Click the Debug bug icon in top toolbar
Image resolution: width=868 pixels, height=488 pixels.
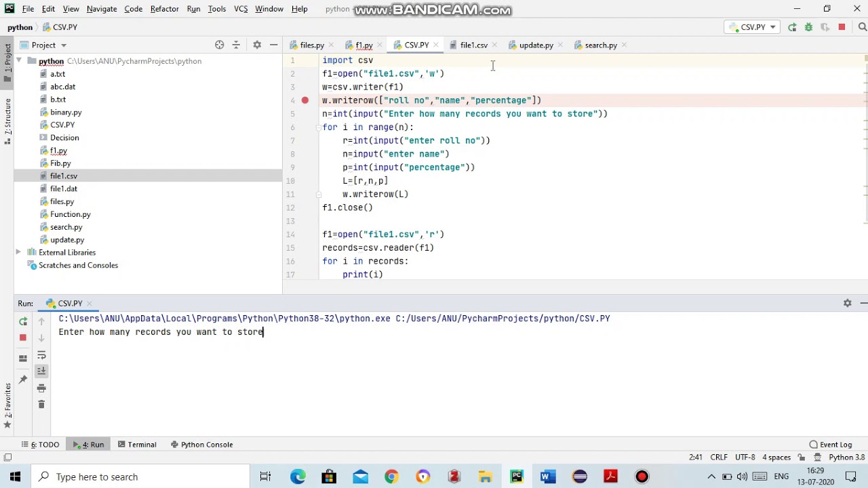pos(808,27)
